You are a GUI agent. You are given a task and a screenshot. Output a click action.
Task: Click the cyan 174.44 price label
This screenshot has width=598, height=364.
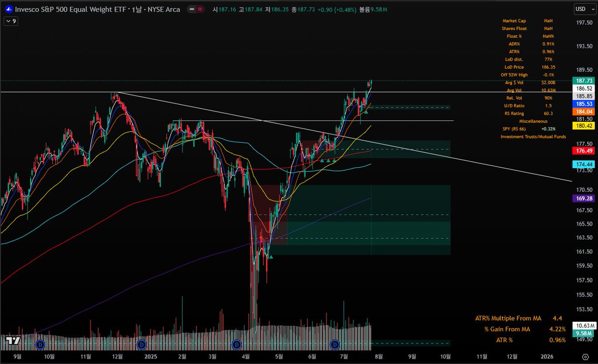(583, 164)
